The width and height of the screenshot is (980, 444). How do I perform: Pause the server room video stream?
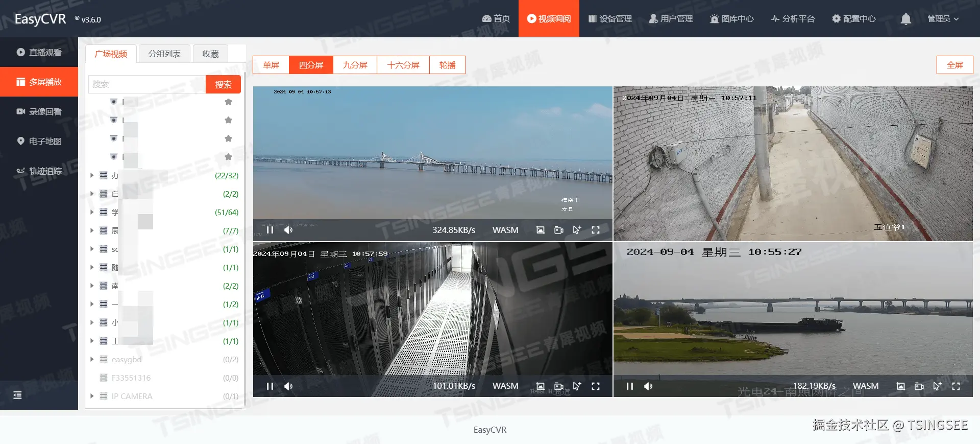tap(270, 386)
